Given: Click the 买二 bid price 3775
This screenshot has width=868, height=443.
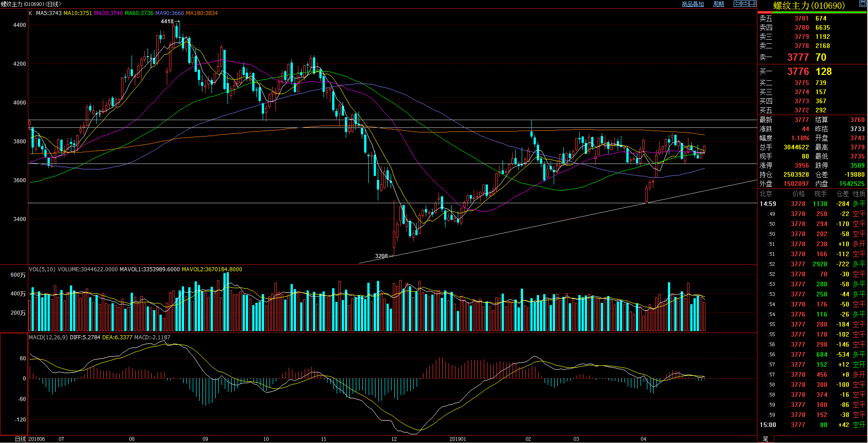Looking at the screenshot, I should click(x=801, y=83).
